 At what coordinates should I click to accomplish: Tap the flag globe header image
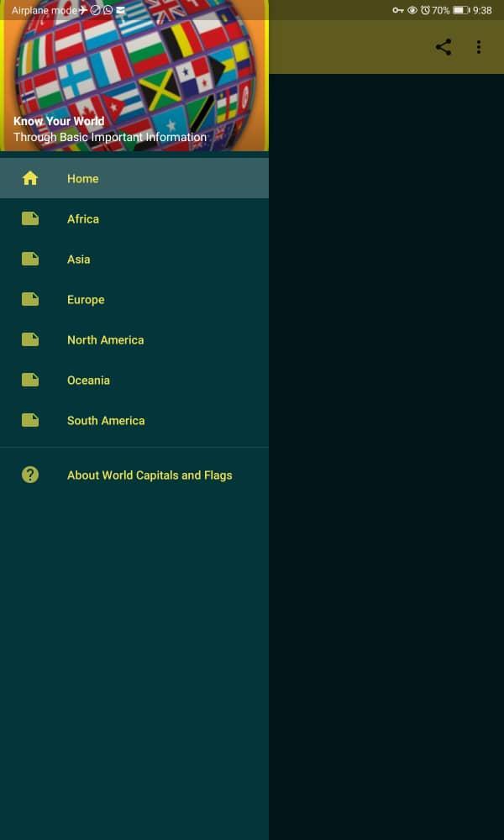(134, 76)
